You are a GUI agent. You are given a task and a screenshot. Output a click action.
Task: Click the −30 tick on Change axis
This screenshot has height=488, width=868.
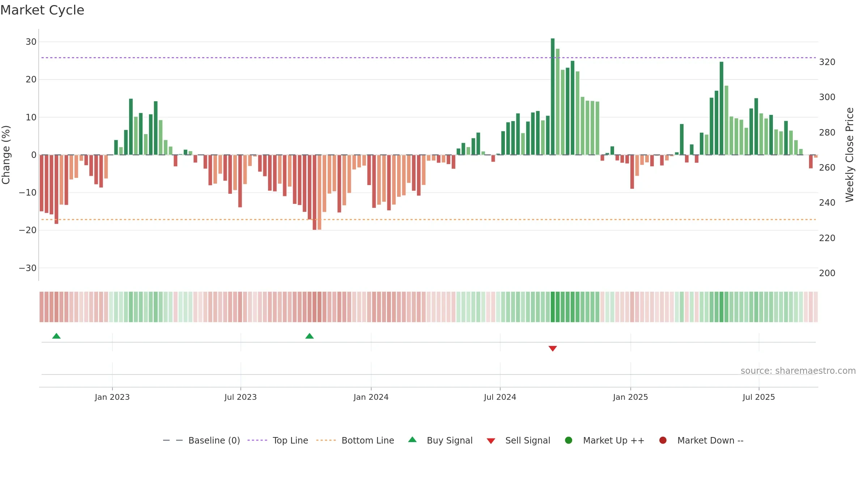(x=28, y=268)
